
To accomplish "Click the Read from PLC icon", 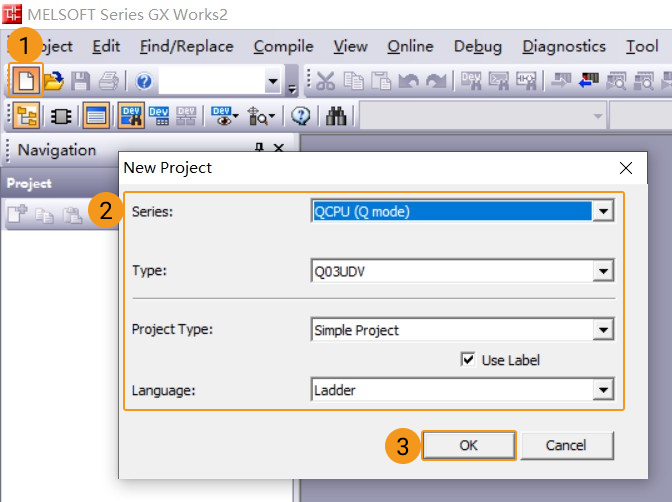I will point(589,80).
